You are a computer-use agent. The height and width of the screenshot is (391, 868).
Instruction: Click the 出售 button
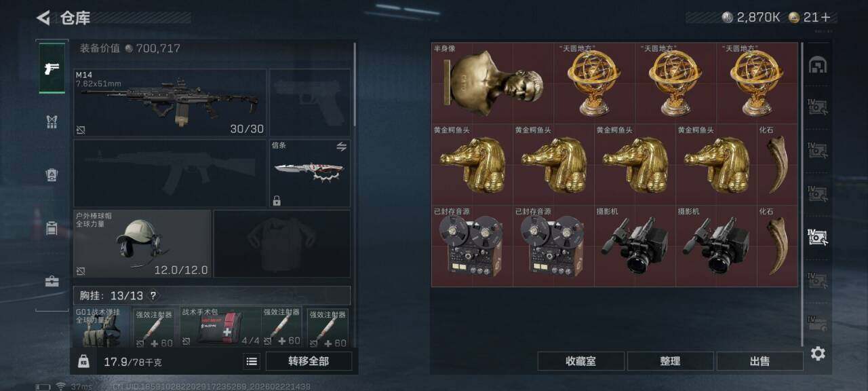pos(759,361)
